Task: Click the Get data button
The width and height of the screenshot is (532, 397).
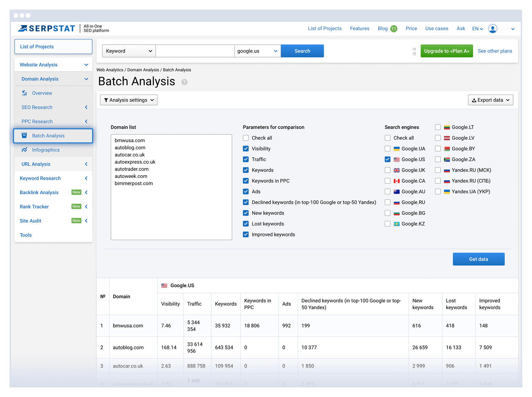Action: click(x=479, y=259)
